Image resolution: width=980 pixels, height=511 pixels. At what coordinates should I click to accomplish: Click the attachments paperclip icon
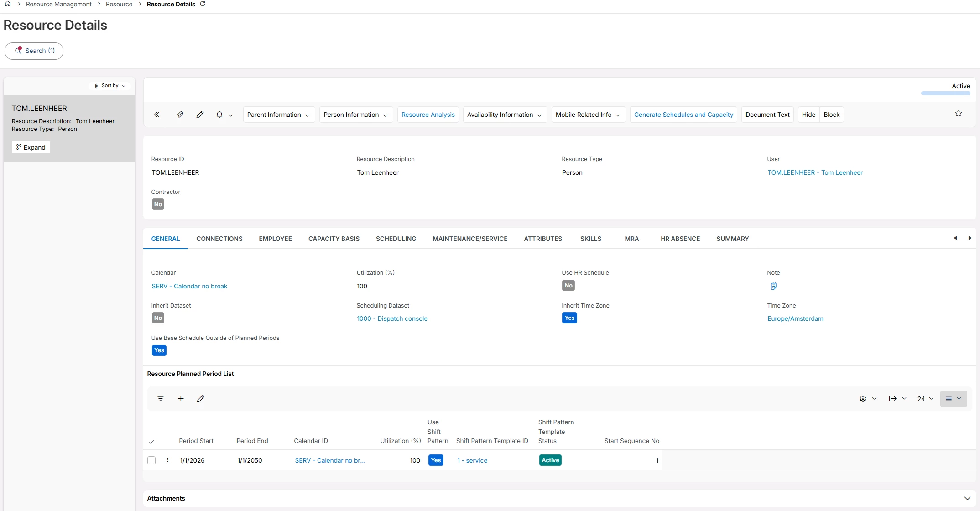click(180, 115)
